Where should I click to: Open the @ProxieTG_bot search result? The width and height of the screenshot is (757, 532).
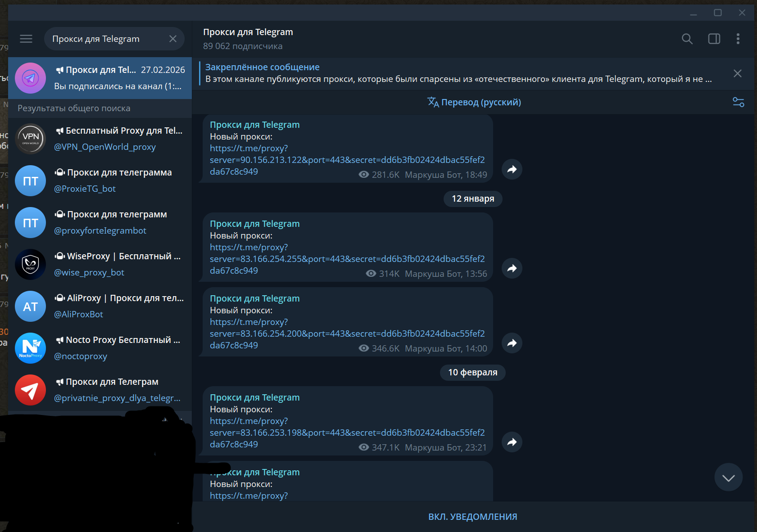pos(100,180)
